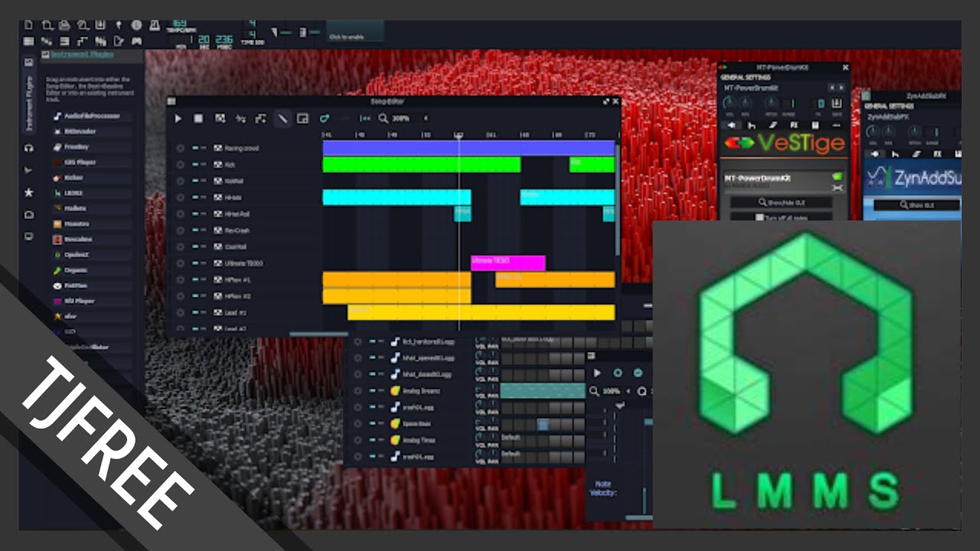This screenshot has height=551, width=980.
Task: Mute the RevCrash track
Action: tap(196, 230)
